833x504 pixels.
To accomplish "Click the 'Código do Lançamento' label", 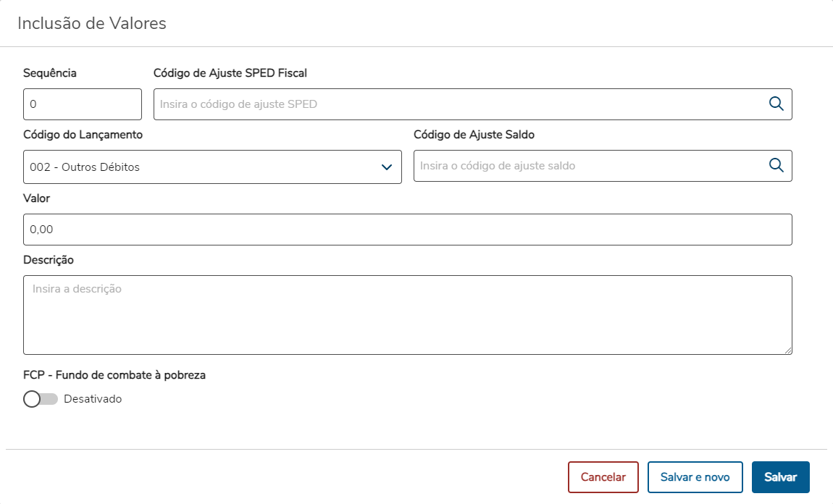I will tap(83, 134).
